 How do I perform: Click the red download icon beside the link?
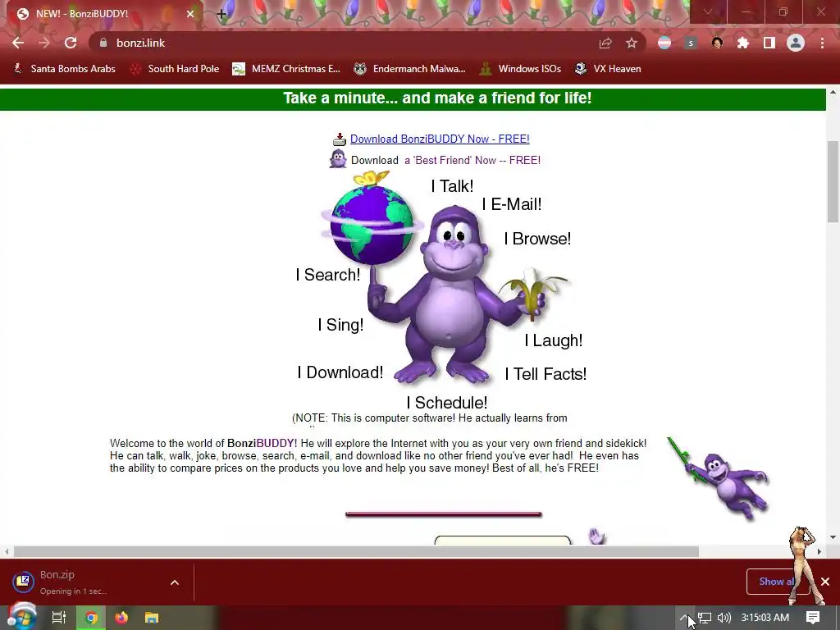click(x=340, y=139)
